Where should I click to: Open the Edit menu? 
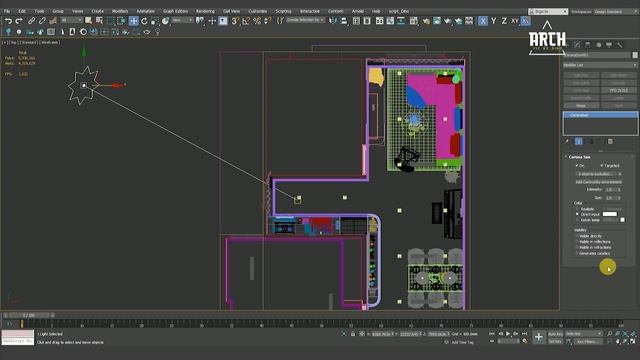click(22, 11)
